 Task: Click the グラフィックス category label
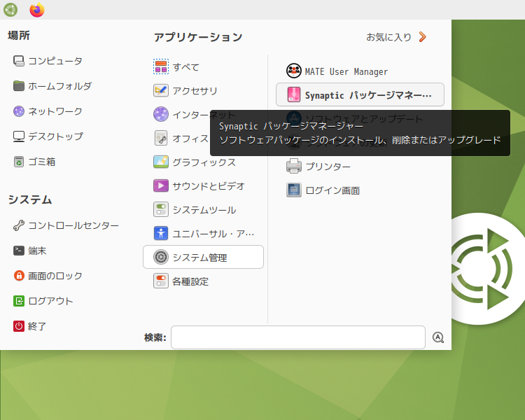(x=204, y=162)
